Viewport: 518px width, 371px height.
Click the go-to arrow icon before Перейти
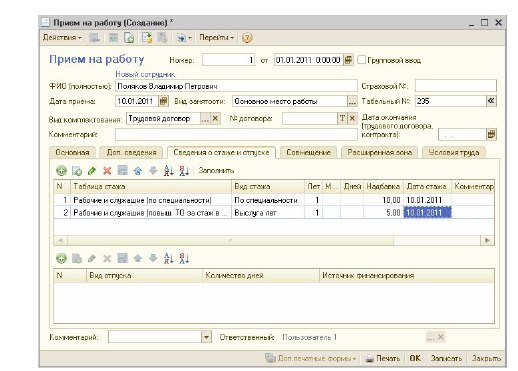[184, 38]
